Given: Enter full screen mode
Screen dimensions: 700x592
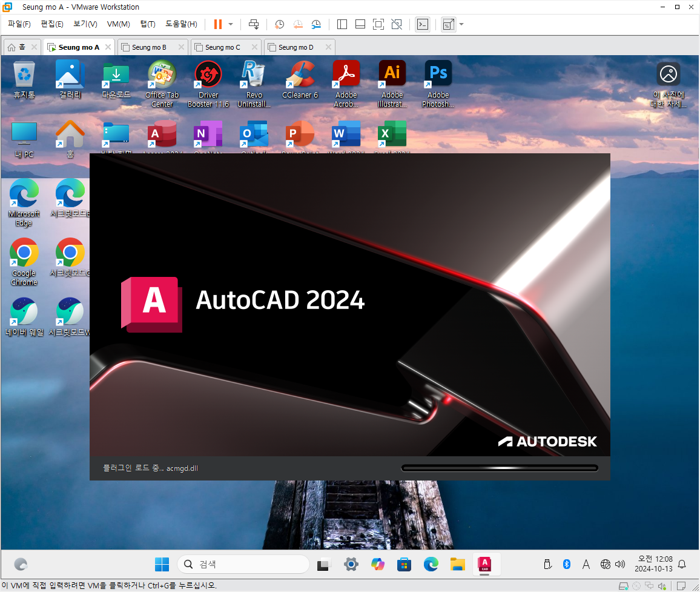Looking at the screenshot, I should pyautogui.click(x=378, y=24).
